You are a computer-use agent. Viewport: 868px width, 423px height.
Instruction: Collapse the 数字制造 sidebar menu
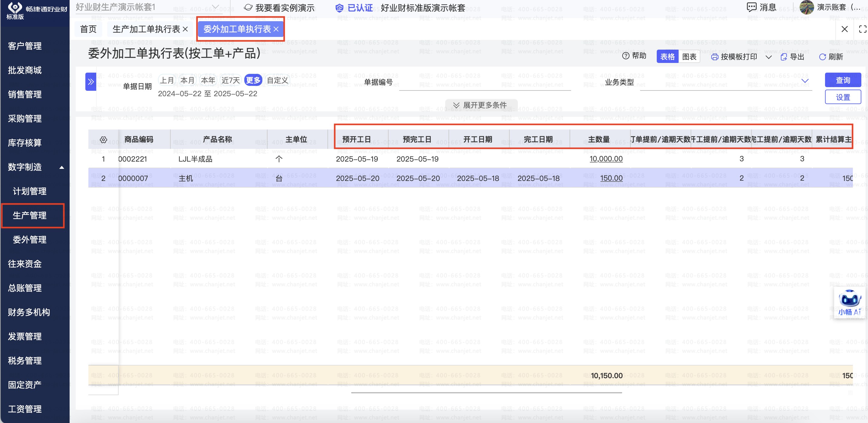pyautogui.click(x=62, y=167)
